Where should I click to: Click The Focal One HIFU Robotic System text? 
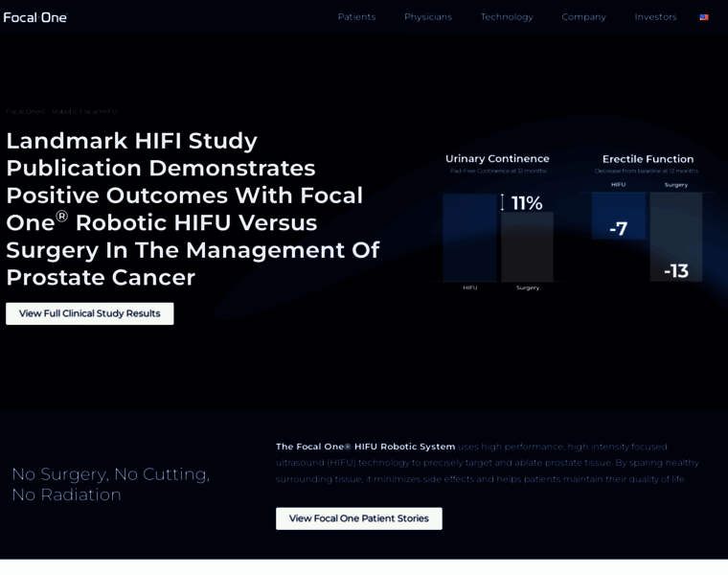365,447
